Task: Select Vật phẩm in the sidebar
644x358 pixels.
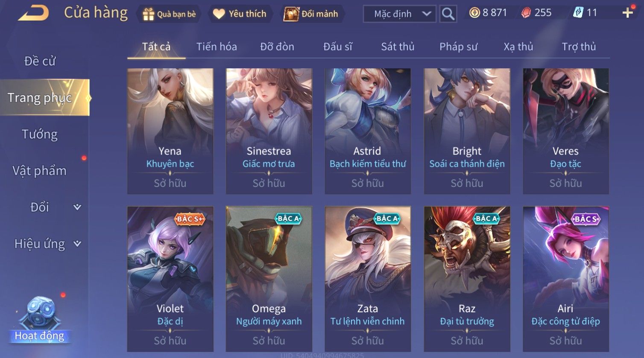Action: coord(40,171)
